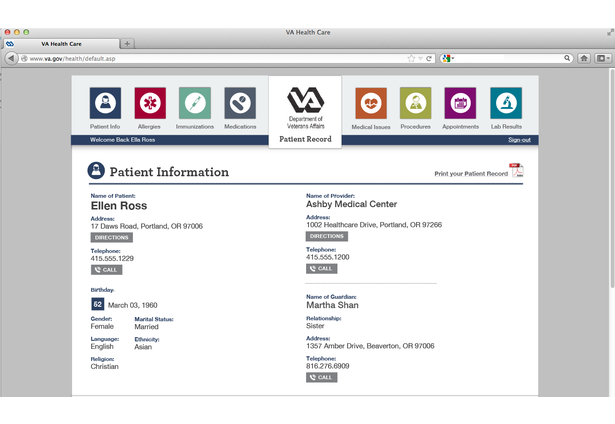Click the browser search field

pos(507,58)
